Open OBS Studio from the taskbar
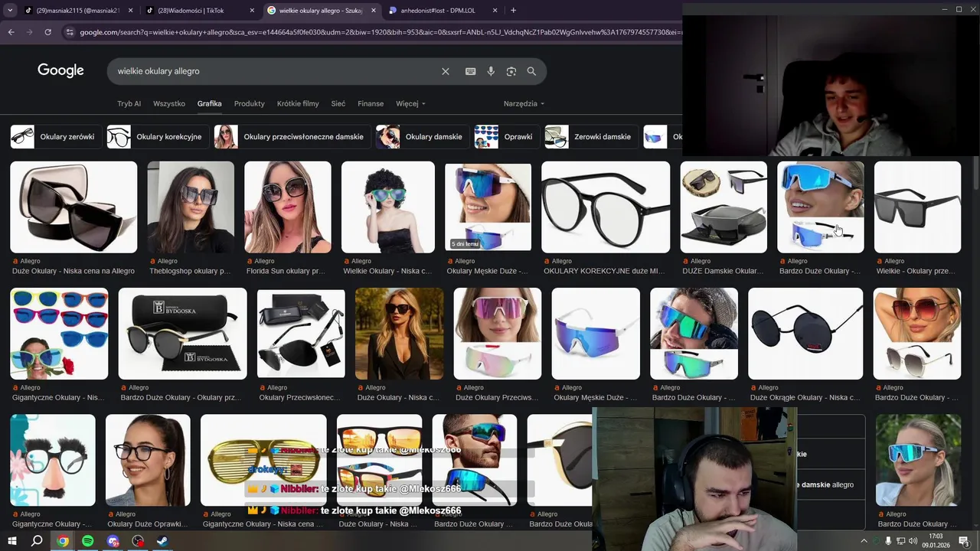This screenshot has width=980, height=551. coord(138,541)
